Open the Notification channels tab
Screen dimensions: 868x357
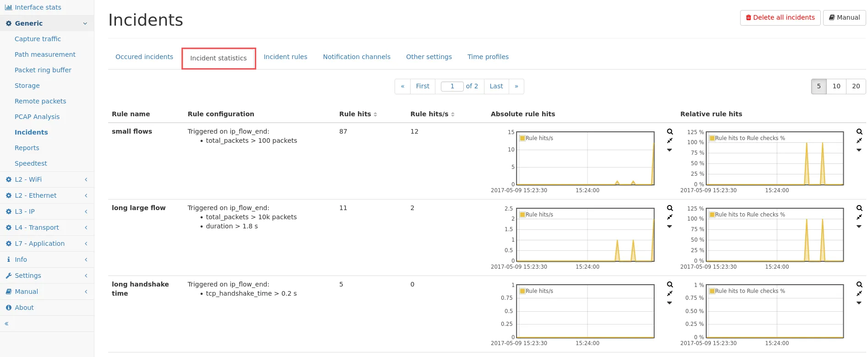tap(357, 57)
